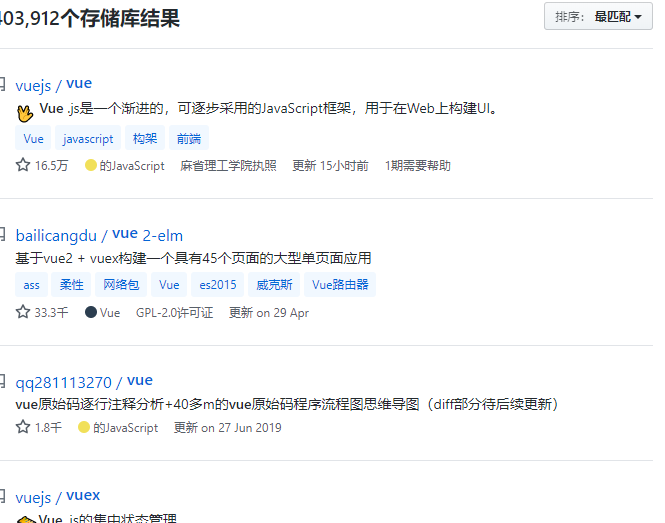Click the 16.5万 star count
This screenshot has width=665, height=523.
[51, 165]
